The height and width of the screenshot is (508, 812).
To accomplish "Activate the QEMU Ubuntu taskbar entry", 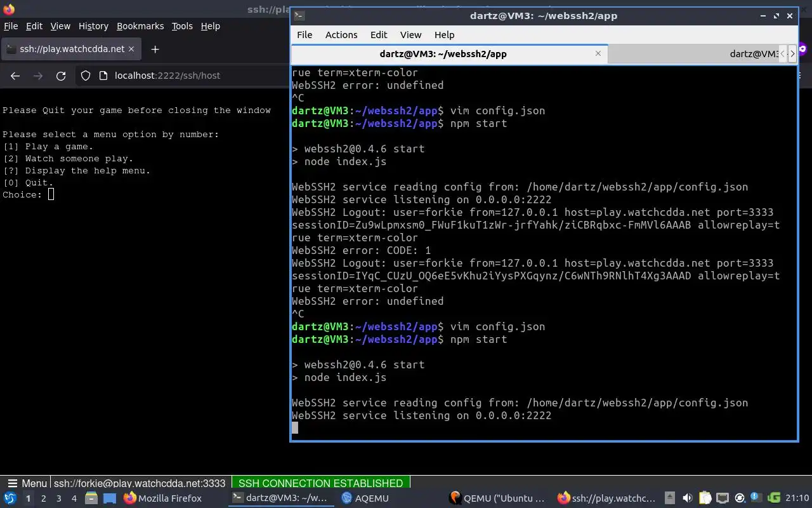I will tap(497, 498).
